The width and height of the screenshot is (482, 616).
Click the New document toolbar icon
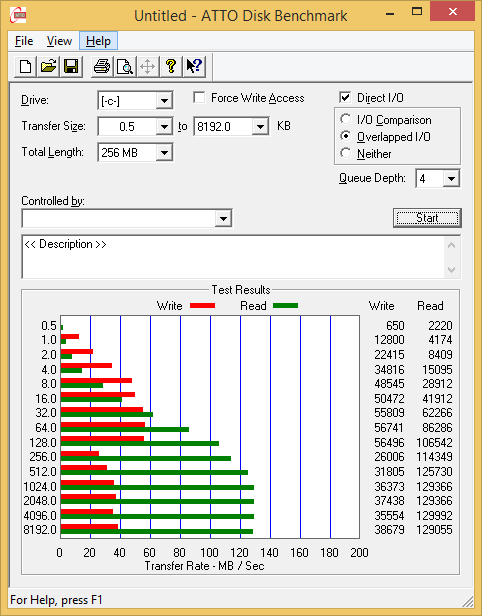(26, 66)
